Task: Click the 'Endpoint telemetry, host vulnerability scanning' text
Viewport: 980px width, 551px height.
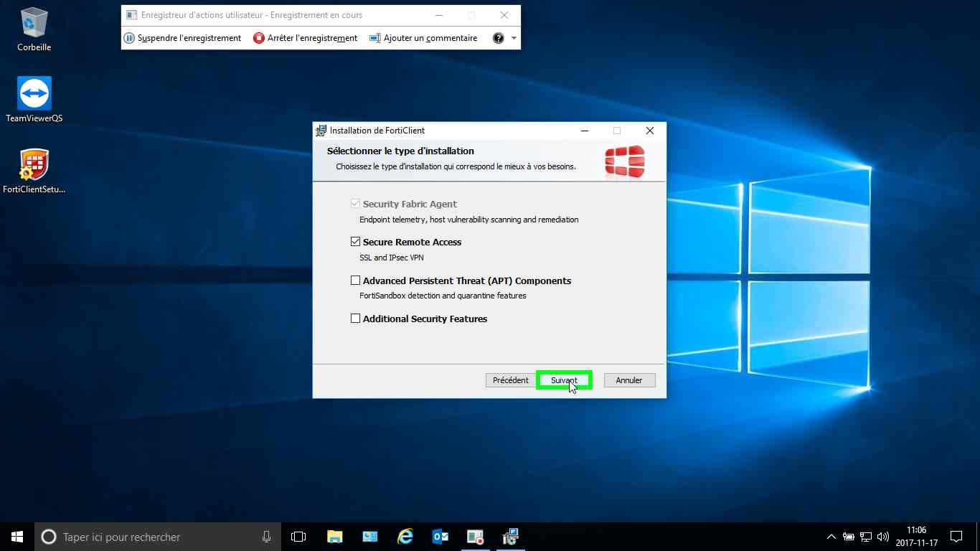Action: pos(468,220)
